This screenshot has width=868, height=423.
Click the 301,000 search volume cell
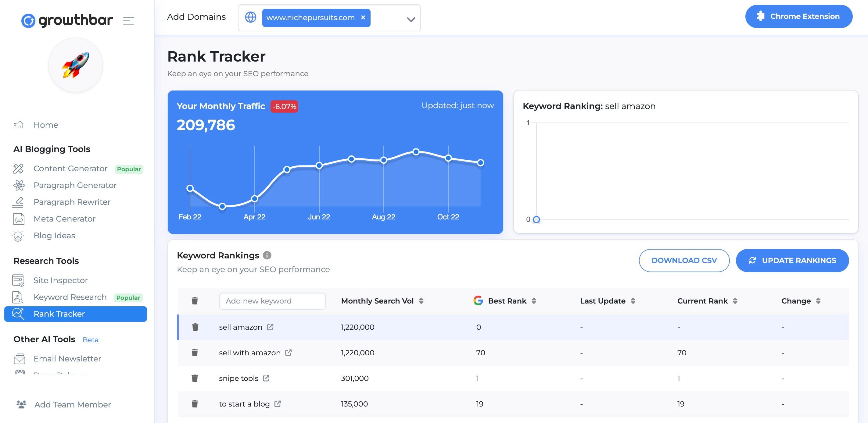[x=355, y=378]
